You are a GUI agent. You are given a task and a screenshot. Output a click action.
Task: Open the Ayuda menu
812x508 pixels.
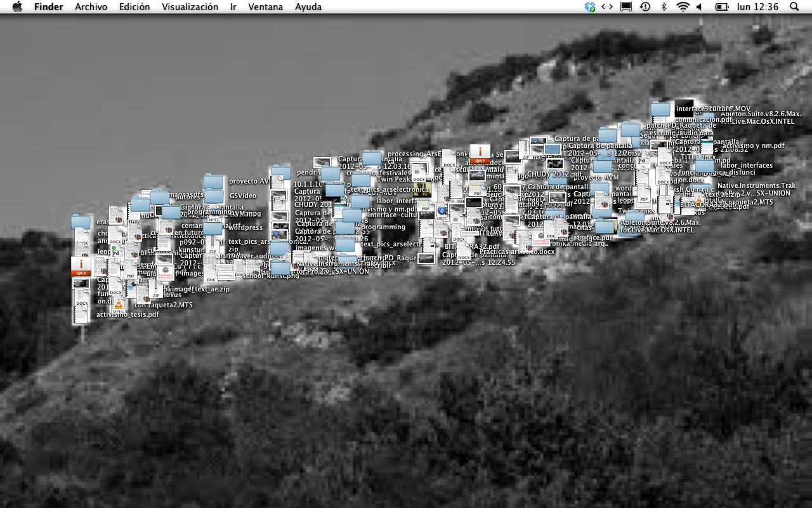pos(308,7)
